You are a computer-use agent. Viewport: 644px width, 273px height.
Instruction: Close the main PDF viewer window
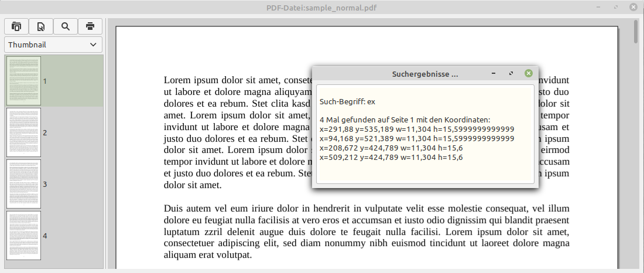633,7
